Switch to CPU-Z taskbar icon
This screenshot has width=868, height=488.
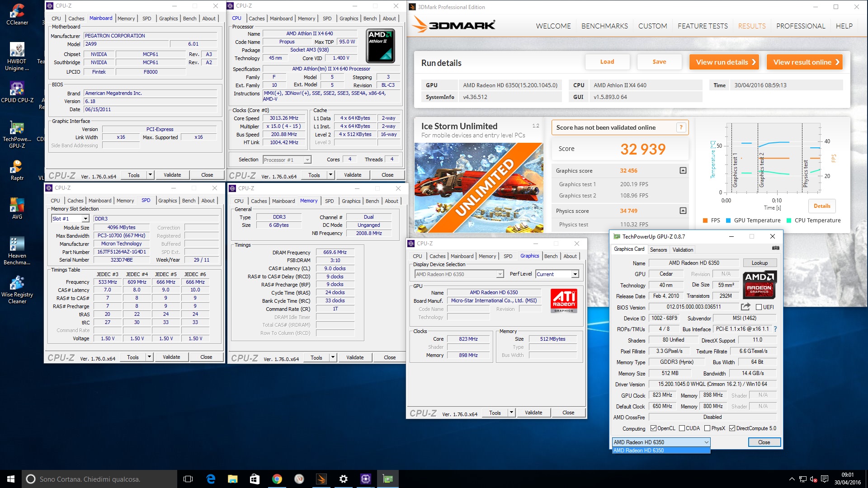[x=365, y=479]
